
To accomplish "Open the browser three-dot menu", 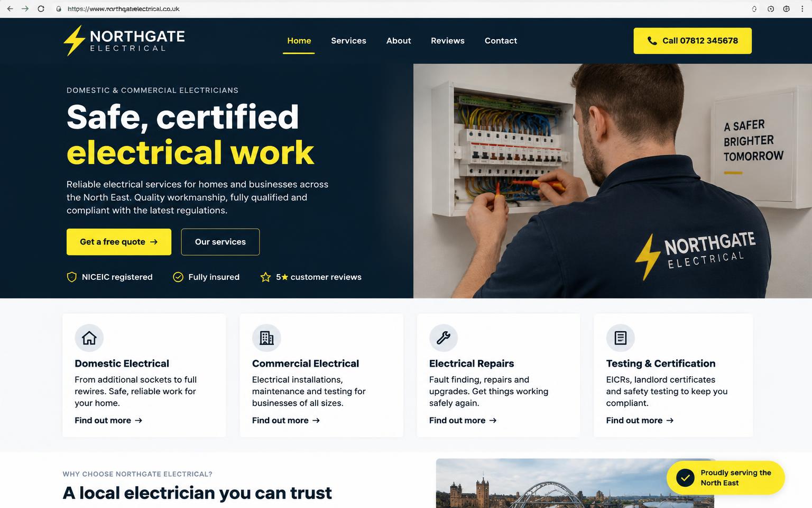I will point(802,9).
